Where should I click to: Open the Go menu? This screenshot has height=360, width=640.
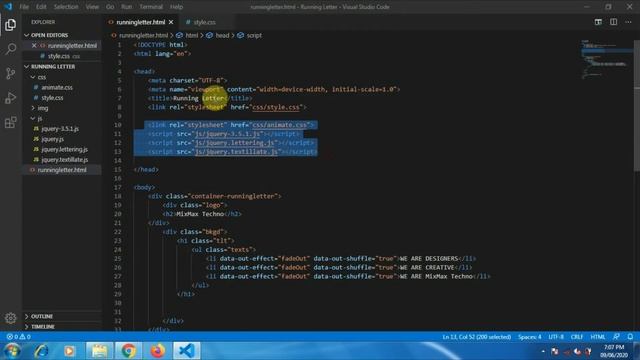(110, 7)
